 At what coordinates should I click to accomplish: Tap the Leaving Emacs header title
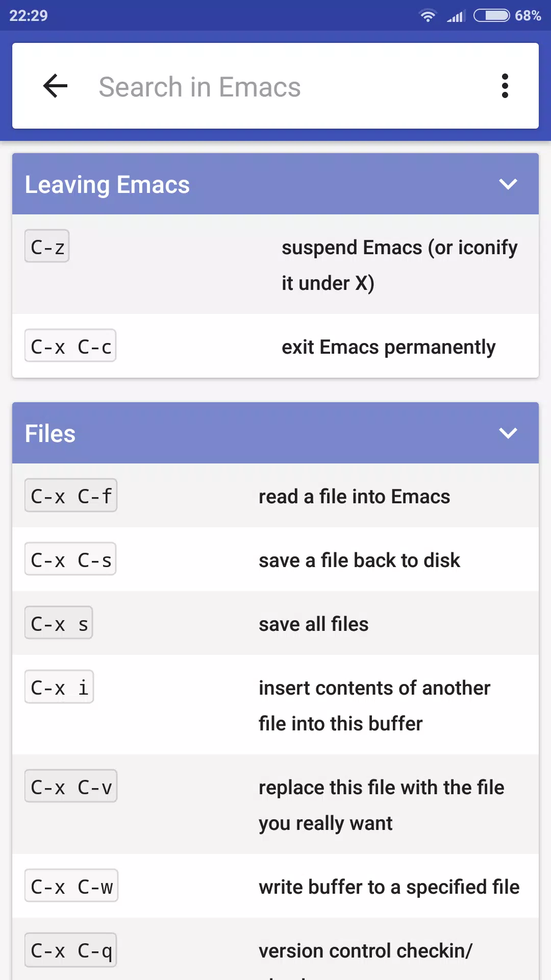click(x=107, y=184)
